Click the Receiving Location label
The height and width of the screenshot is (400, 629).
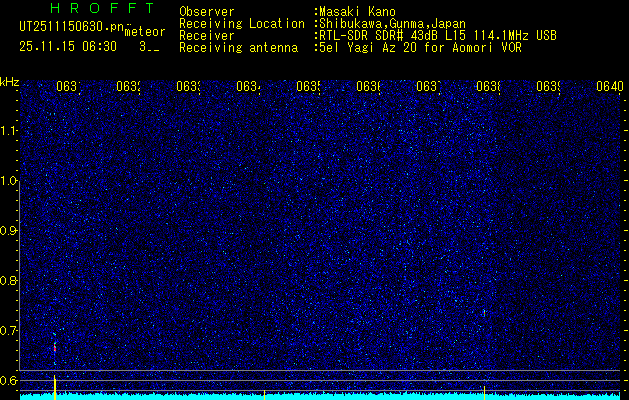[242, 24]
